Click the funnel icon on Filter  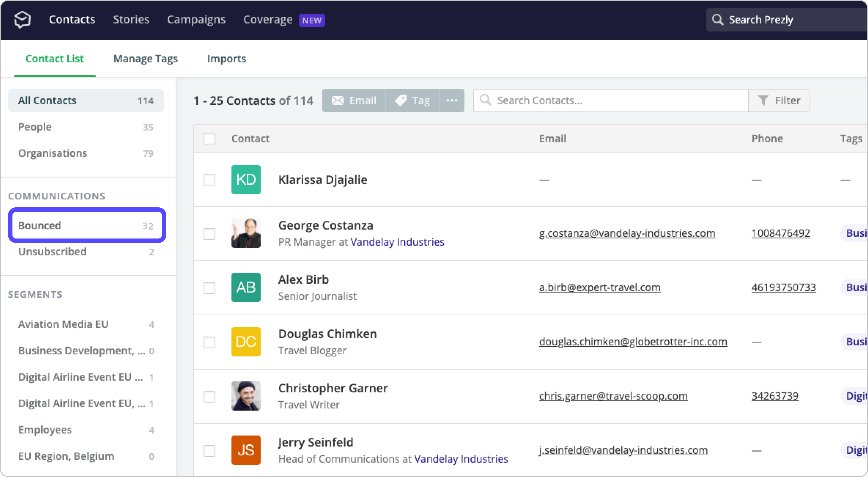click(763, 101)
